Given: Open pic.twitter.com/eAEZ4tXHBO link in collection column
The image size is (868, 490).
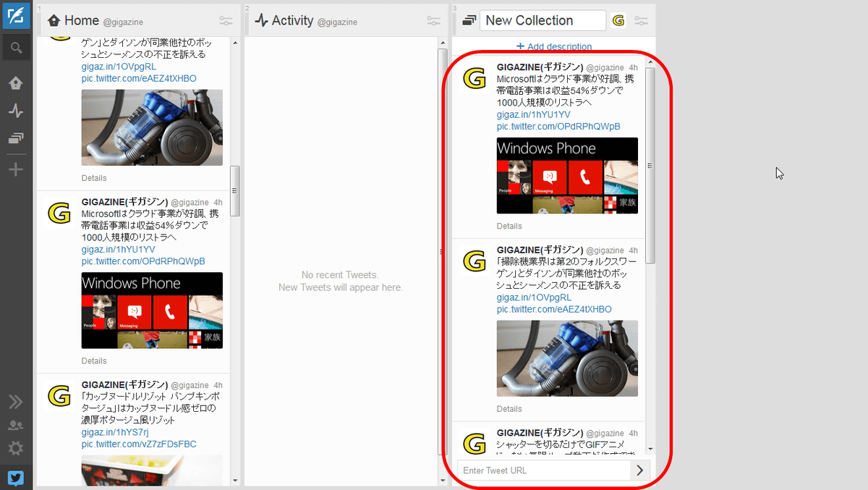Looking at the screenshot, I should click(554, 309).
